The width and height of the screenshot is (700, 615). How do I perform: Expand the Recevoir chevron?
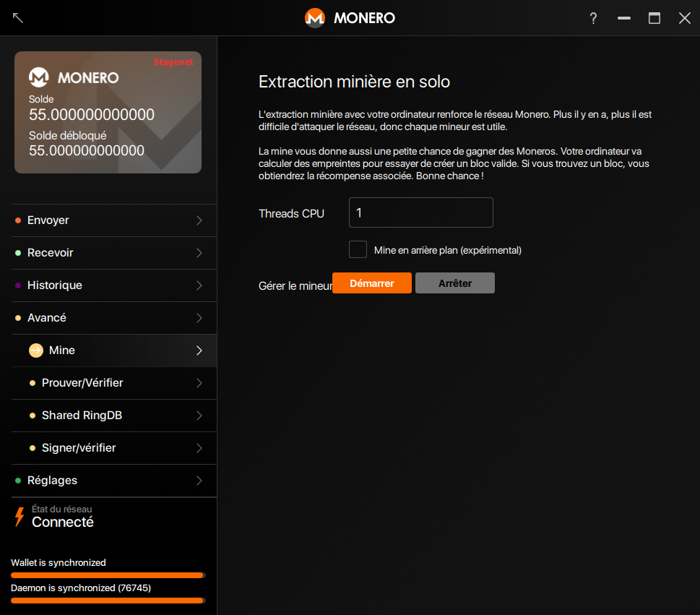click(199, 253)
